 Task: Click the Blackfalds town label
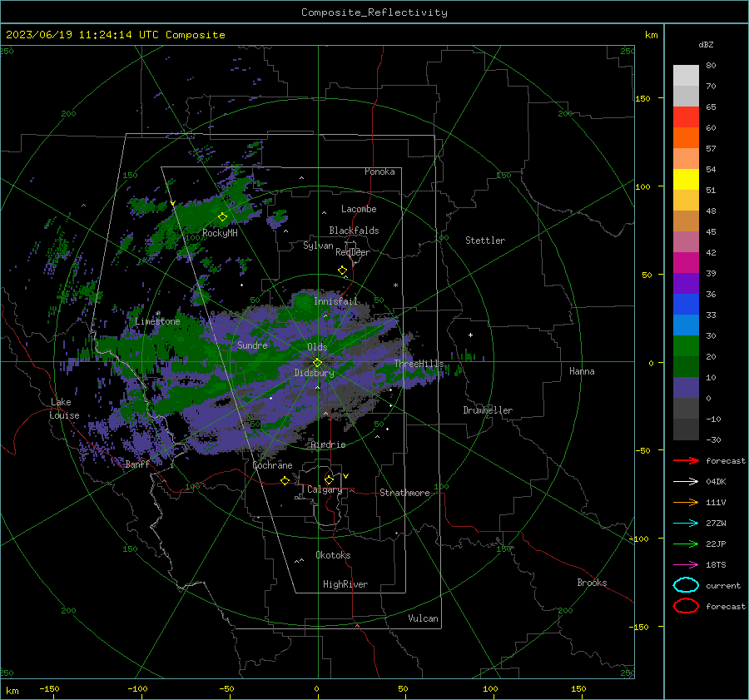coord(354,231)
